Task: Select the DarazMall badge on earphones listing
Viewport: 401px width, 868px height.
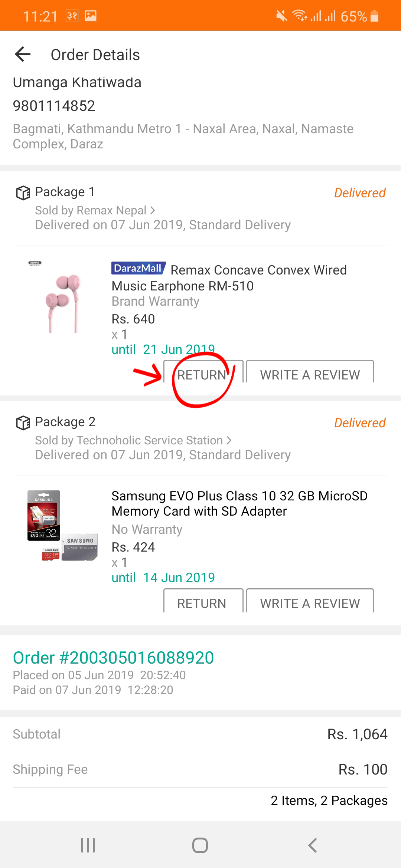Action: [x=138, y=268]
